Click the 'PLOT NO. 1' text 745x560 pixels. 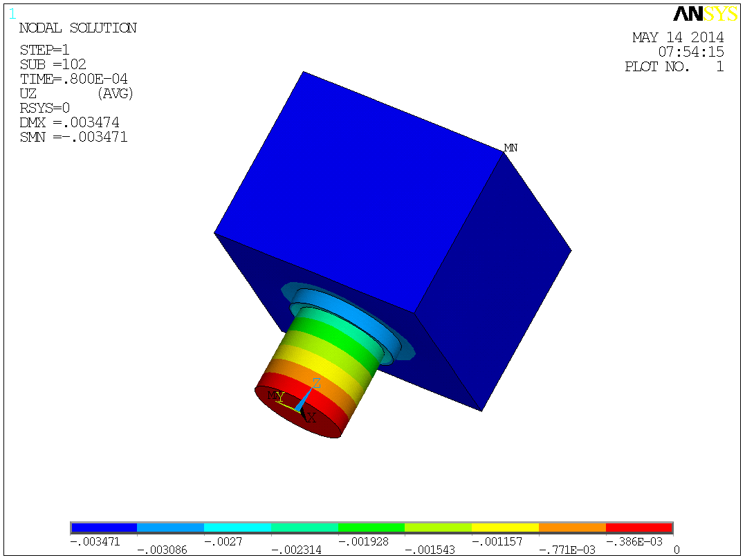point(674,66)
